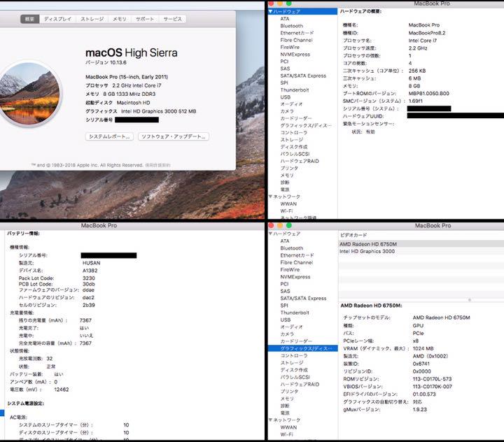
Task: Select コントローラ in the video card window sidebar
Action: 294,355
